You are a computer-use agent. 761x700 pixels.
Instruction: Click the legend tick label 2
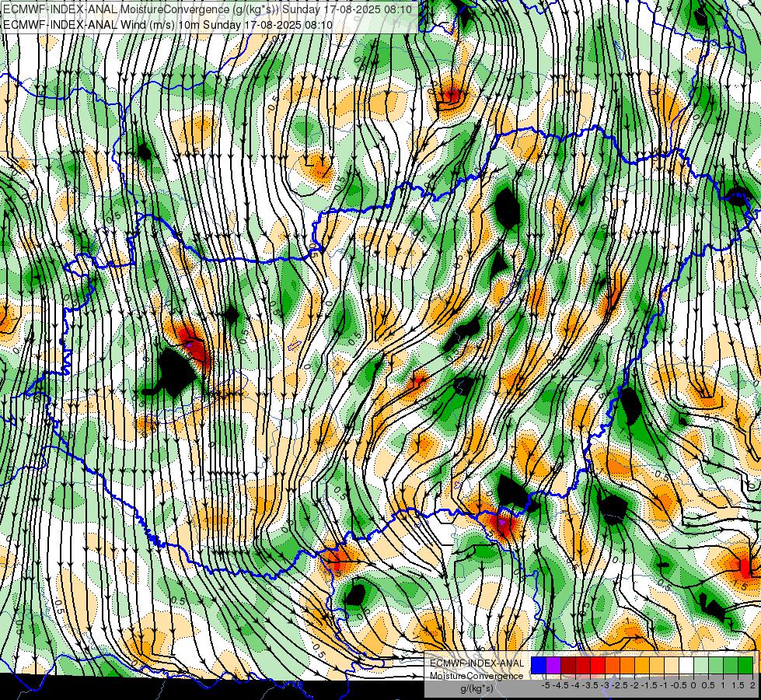[x=752, y=685]
